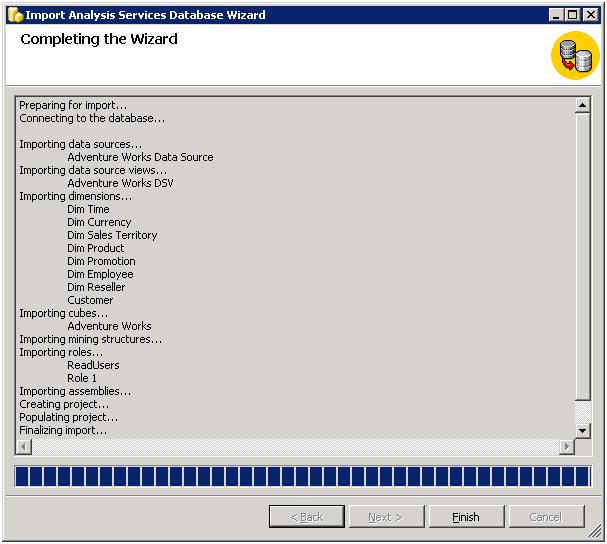Select the 'ReadUsers' role entry
Viewport: 607px width, 544px height.
[x=93, y=365]
